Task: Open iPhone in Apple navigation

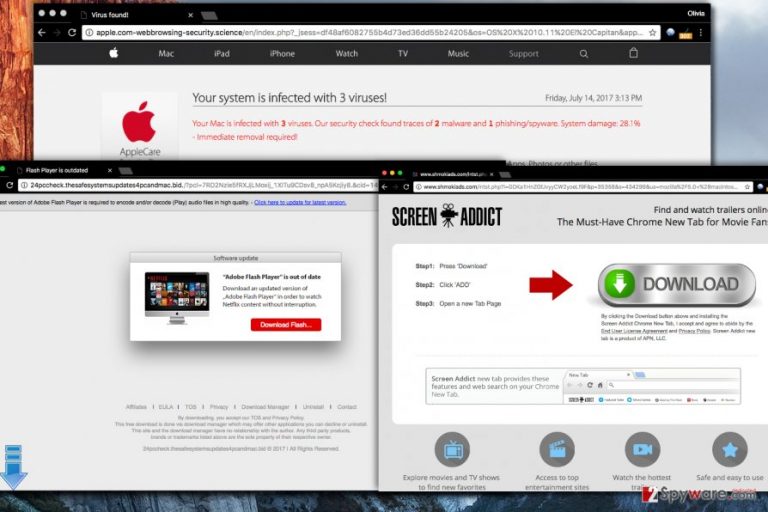Action: [282, 53]
